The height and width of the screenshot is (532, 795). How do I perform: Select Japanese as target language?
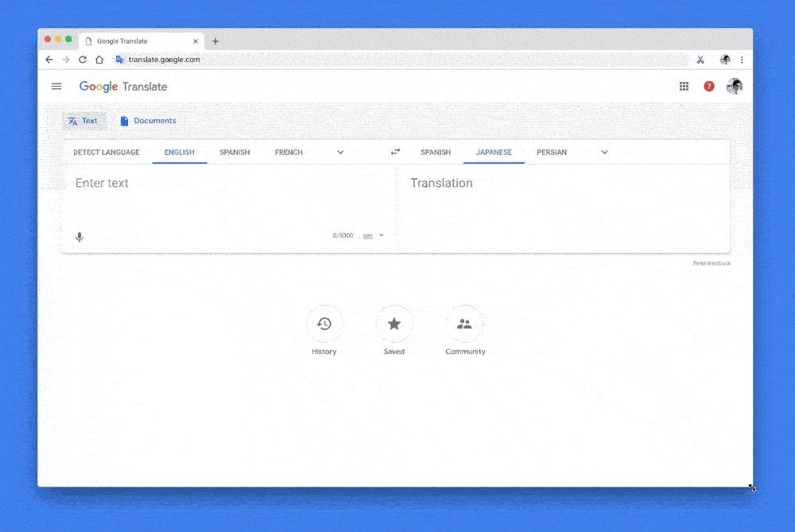494,152
